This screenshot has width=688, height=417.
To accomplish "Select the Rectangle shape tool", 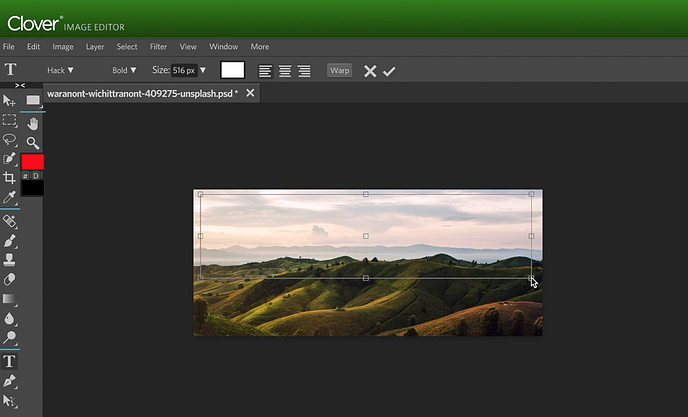I will [x=33, y=101].
